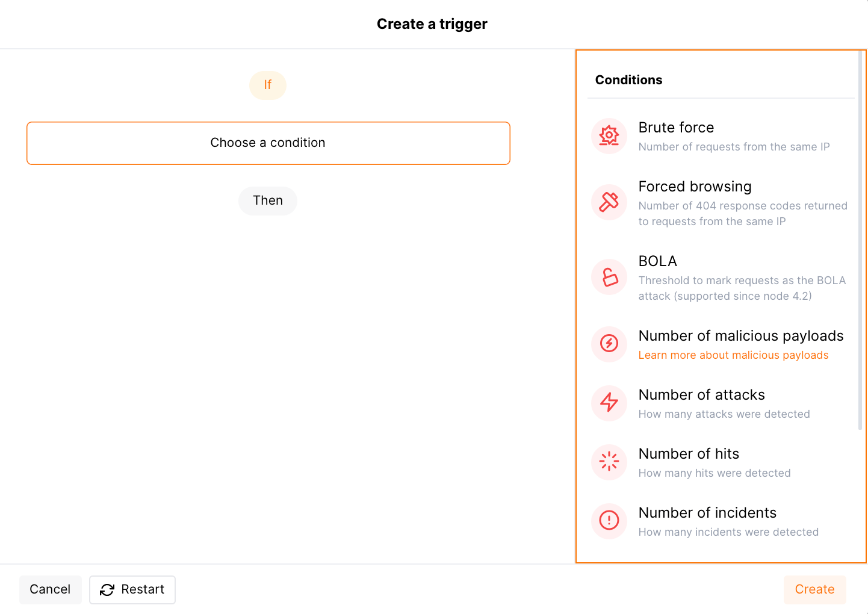Click the Conditions panel scrollbar
The height and width of the screenshot is (614, 868).
860,241
